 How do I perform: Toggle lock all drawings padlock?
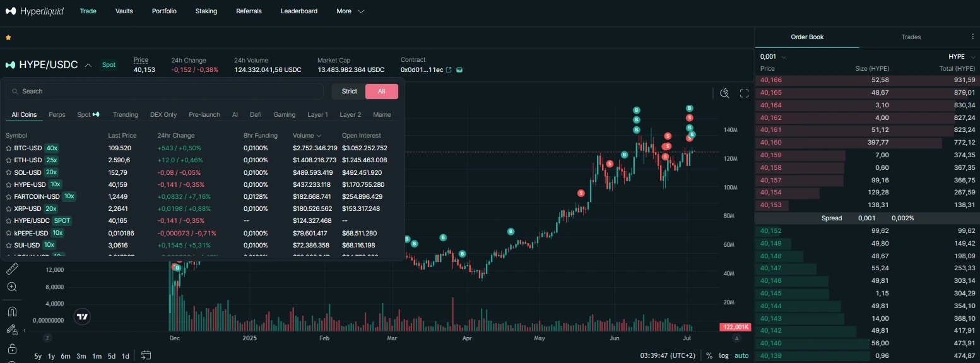(x=12, y=348)
